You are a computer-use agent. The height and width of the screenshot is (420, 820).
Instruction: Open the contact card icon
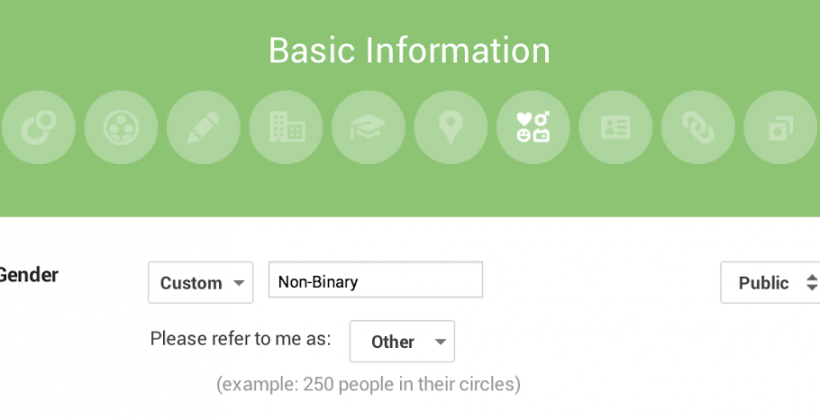tap(615, 127)
